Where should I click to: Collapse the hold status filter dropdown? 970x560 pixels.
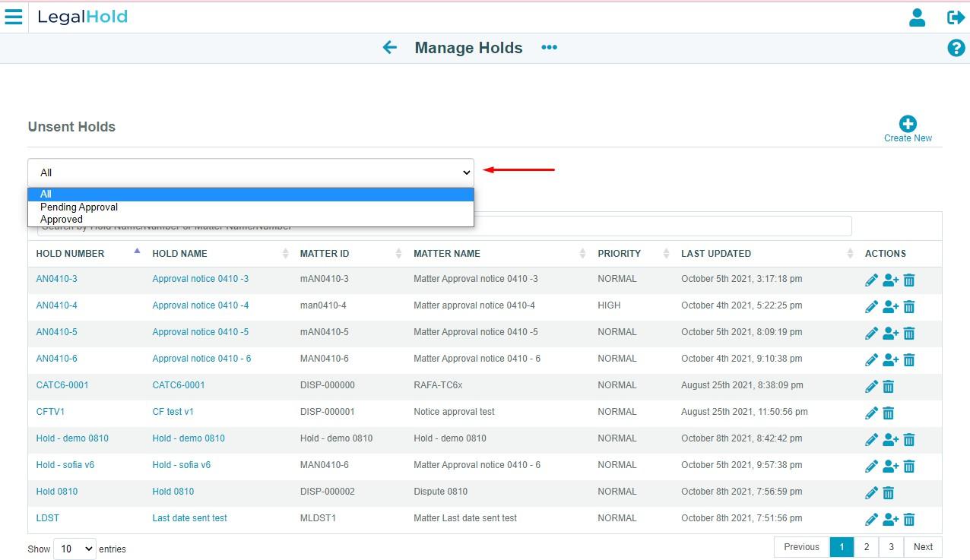[x=251, y=172]
